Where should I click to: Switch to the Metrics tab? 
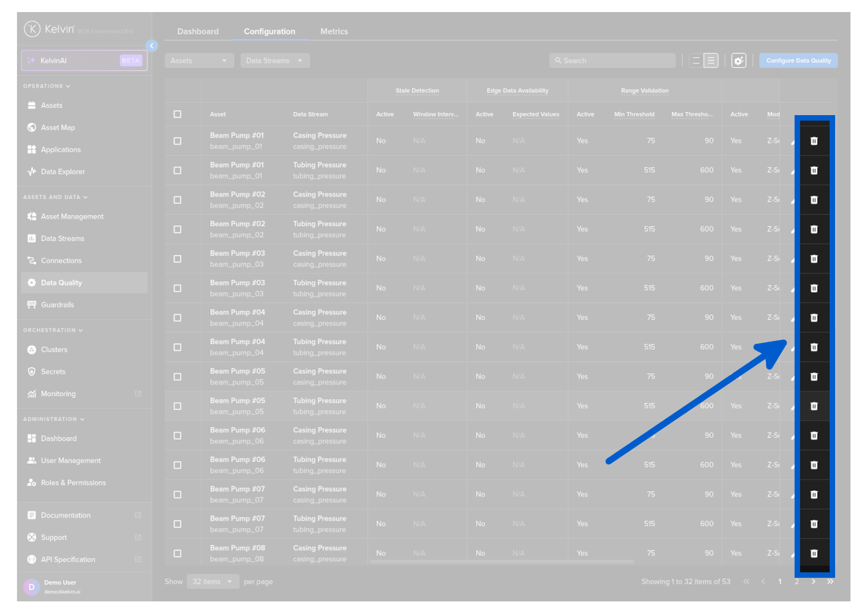click(334, 32)
